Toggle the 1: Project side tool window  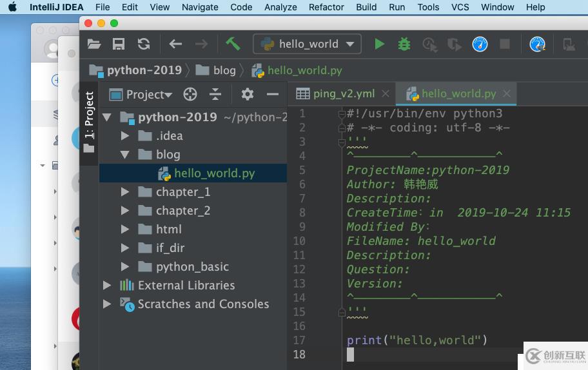[x=89, y=122]
